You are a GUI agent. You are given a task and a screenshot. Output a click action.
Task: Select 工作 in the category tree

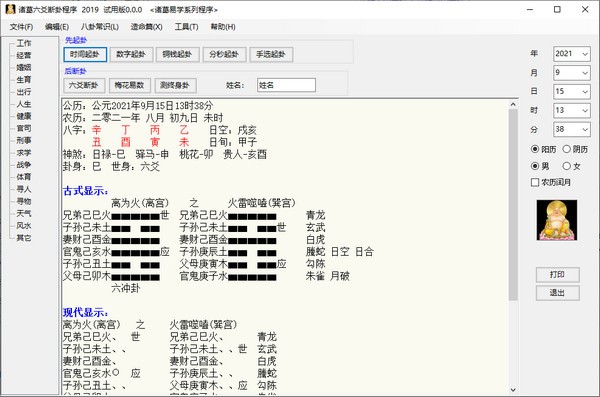pos(24,43)
